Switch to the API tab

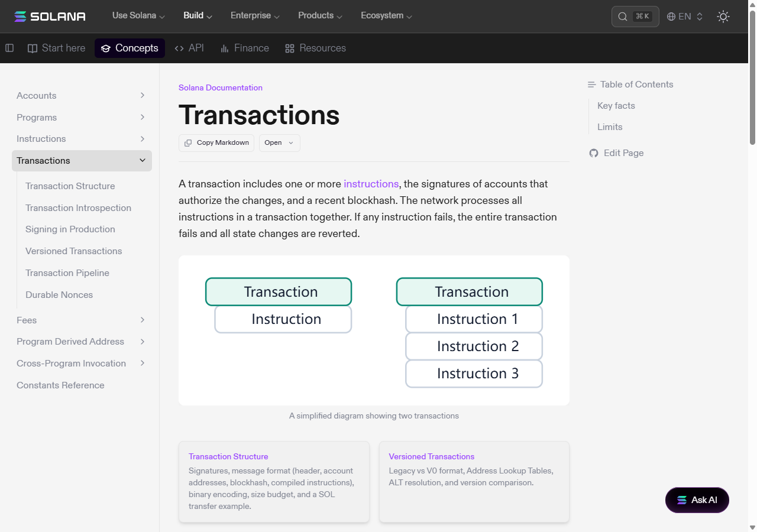tap(189, 48)
